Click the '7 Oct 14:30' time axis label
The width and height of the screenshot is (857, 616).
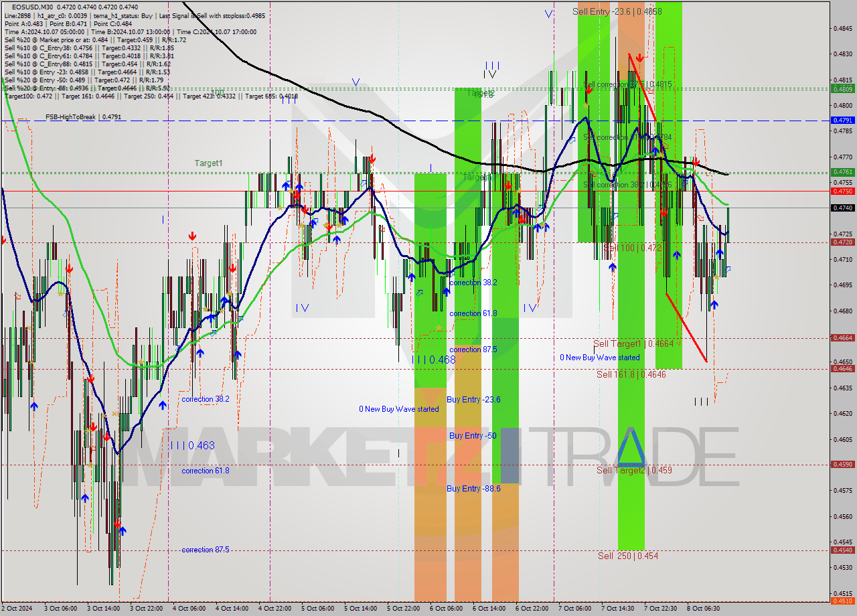(x=617, y=609)
